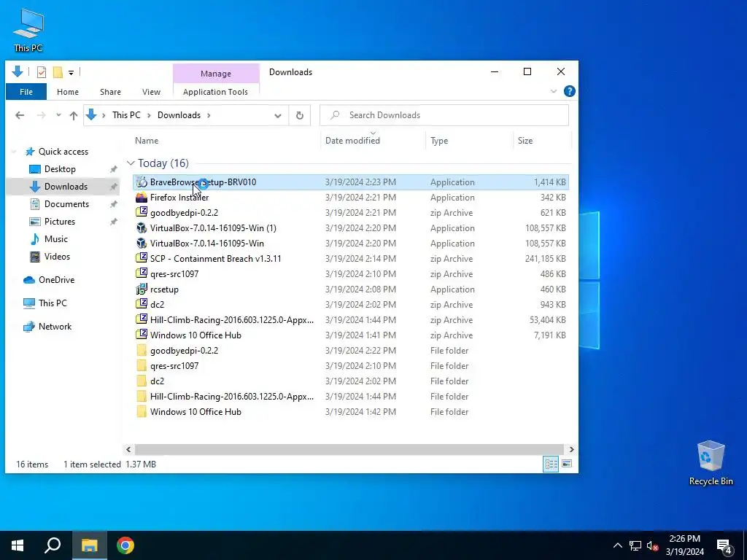
Task: Switch to Details view layout
Action: tap(551, 464)
